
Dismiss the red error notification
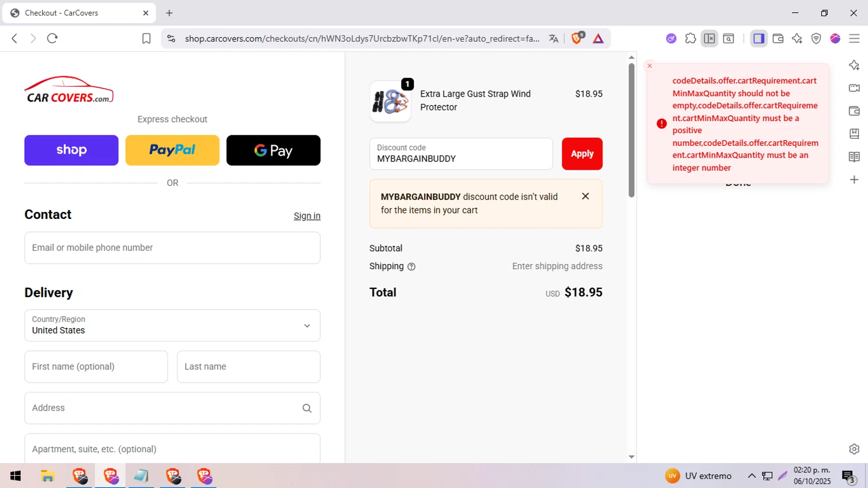(x=650, y=66)
